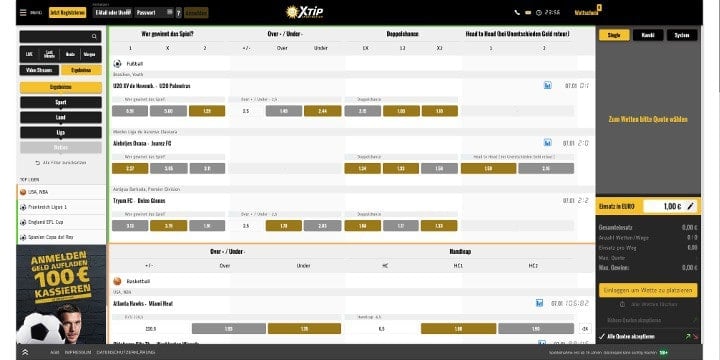
Task: Expand the Liga filter dropdown
Action: pos(61,133)
